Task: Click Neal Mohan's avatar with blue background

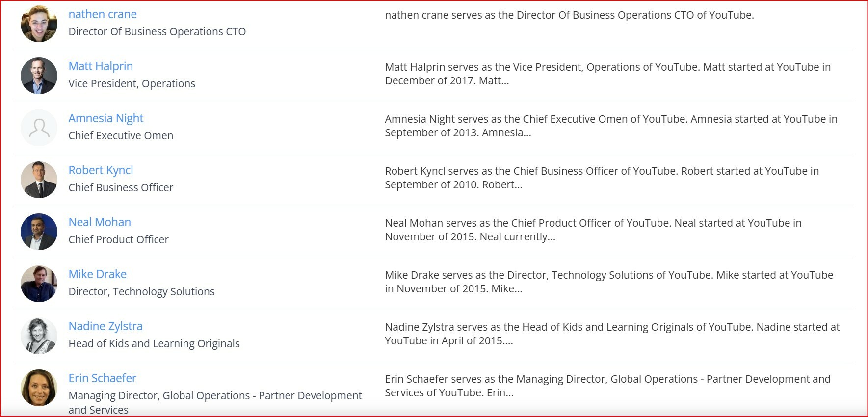Action: coord(39,232)
